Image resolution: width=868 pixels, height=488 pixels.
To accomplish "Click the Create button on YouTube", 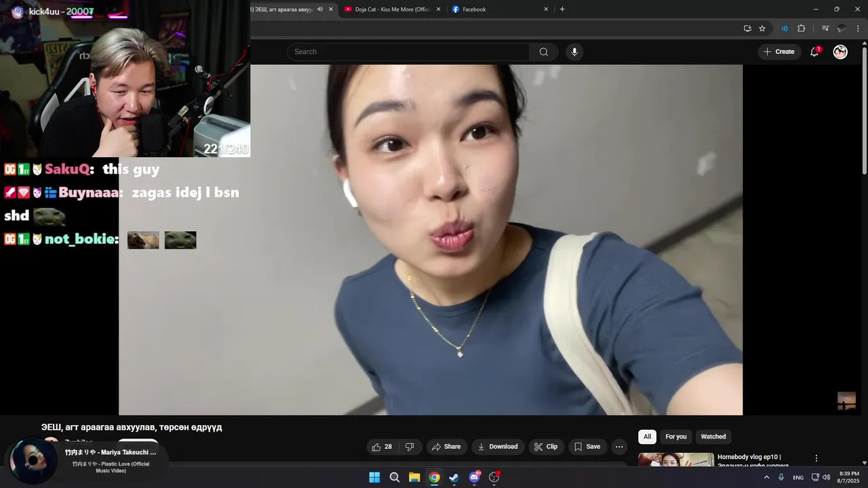I will [x=778, y=52].
